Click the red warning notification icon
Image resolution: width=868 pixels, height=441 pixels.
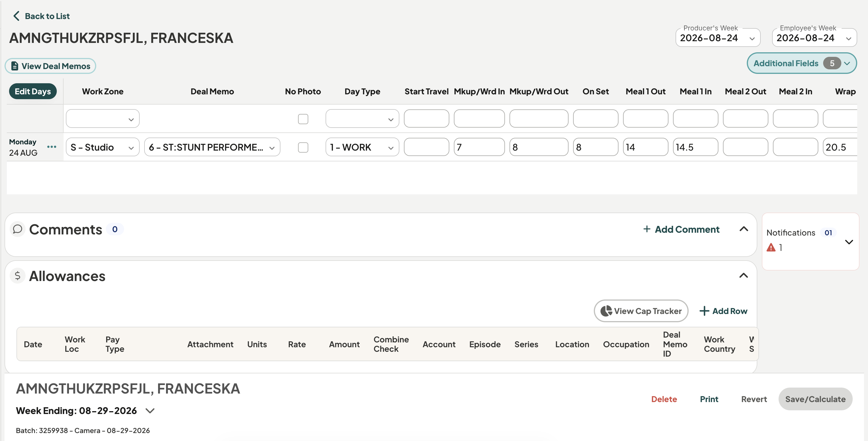pos(771,247)
